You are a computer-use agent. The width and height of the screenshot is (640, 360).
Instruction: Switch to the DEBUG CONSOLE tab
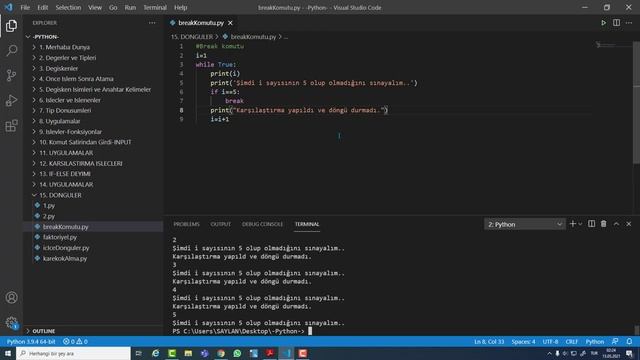point(262,224)
